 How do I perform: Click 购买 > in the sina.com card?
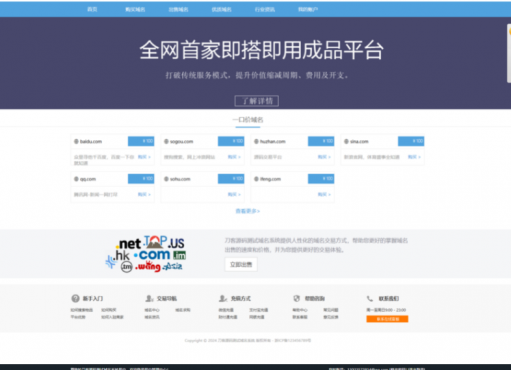tap(414, 157)
